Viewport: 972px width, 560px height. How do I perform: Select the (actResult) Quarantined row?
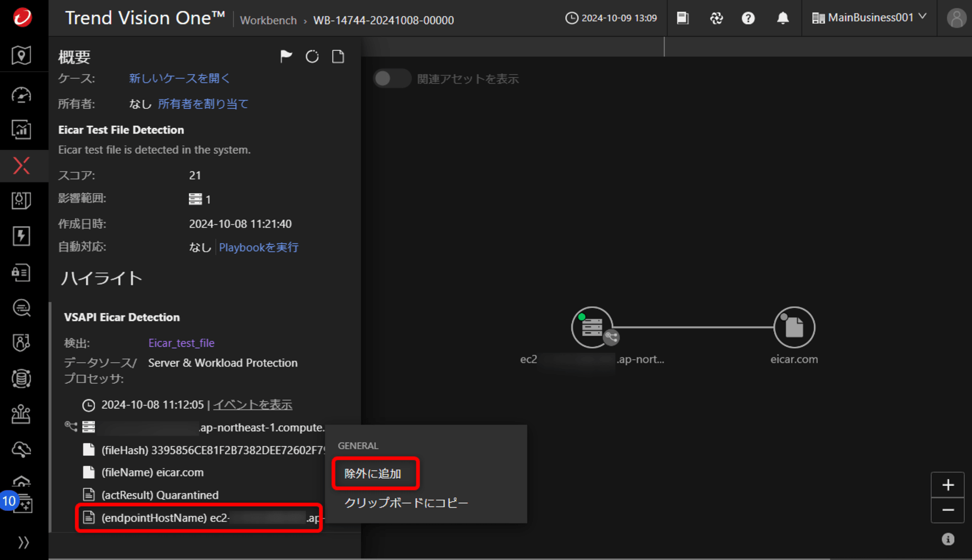(151, 495)
